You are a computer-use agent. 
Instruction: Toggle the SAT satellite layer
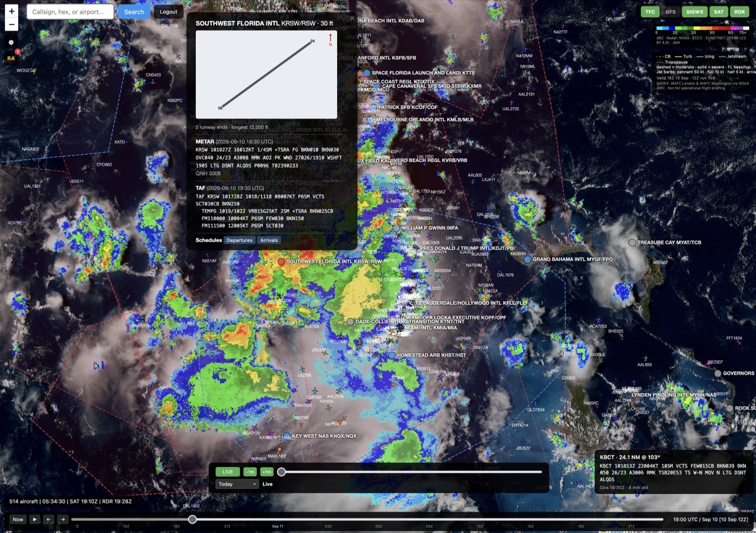(718, 11)
